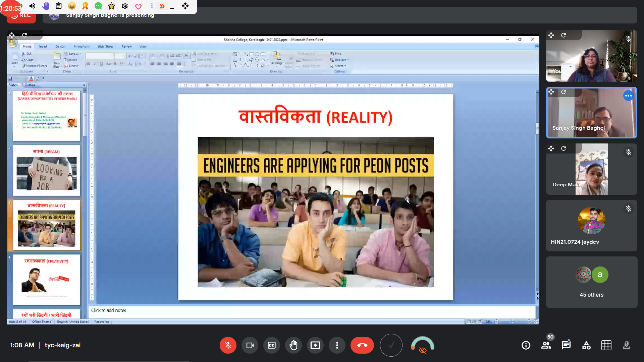644x362 pixels.
Task: Show the participants list
Action: point(546,345)
